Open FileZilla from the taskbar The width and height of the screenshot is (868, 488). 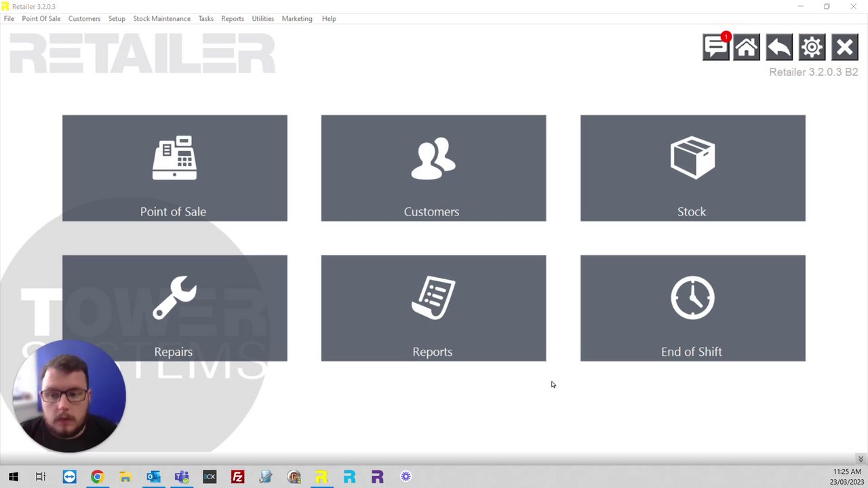coord(237,476)
